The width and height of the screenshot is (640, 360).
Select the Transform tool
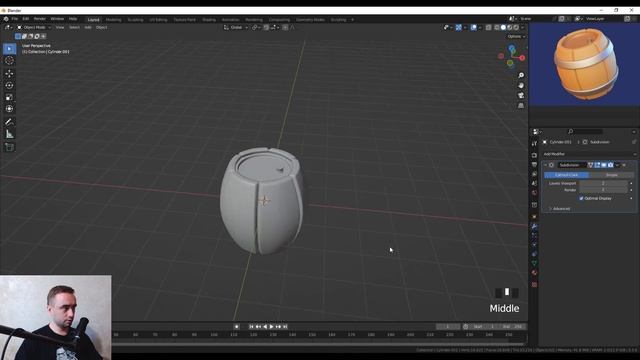tap(9, 109)
